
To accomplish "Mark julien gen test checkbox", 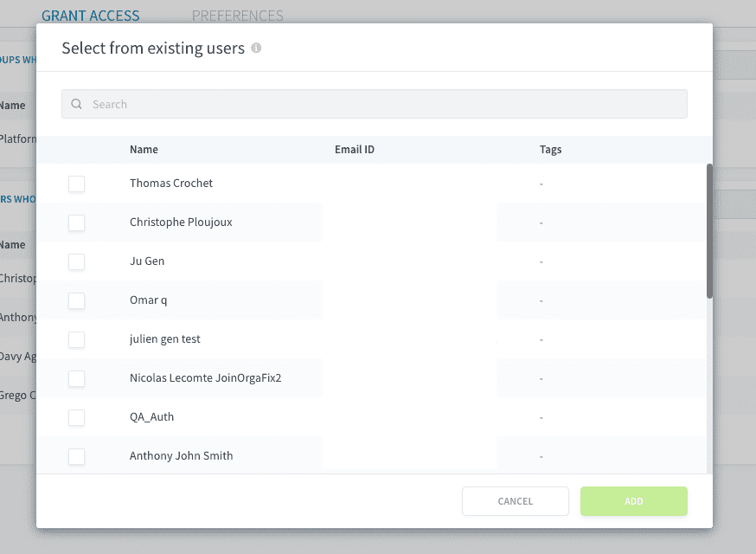I will (77, 339).
